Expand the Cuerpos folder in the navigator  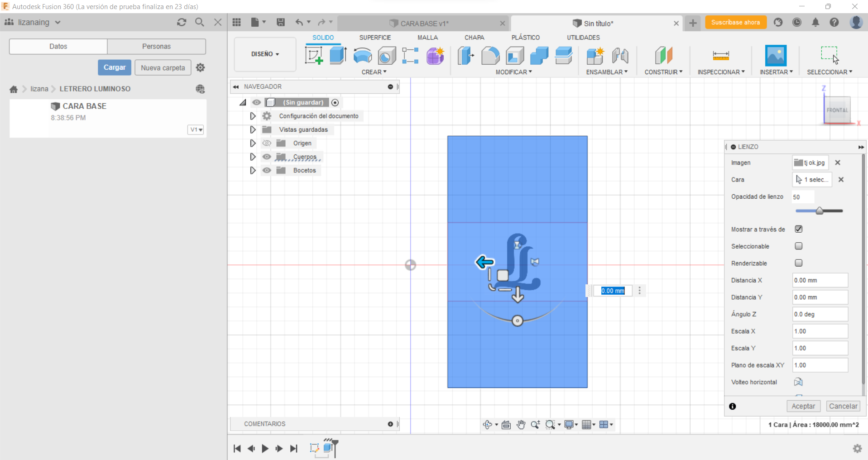click(253, 157)
